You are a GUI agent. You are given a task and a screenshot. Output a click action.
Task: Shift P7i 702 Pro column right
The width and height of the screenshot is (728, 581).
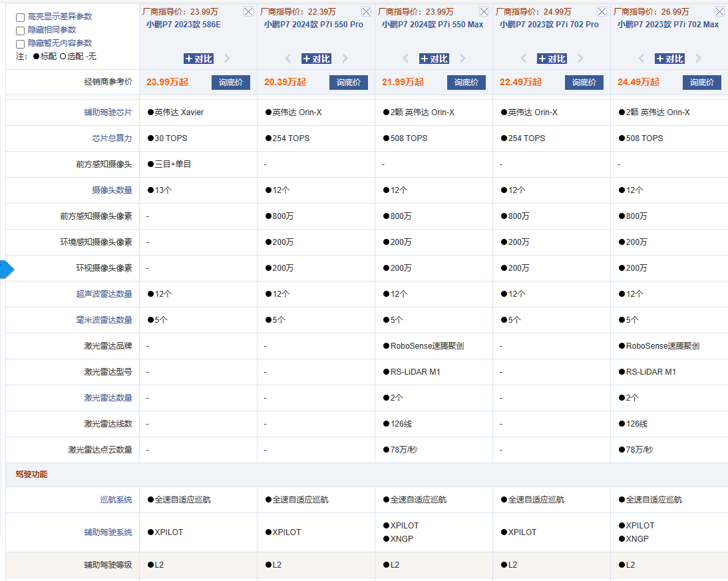coord(581,59)
